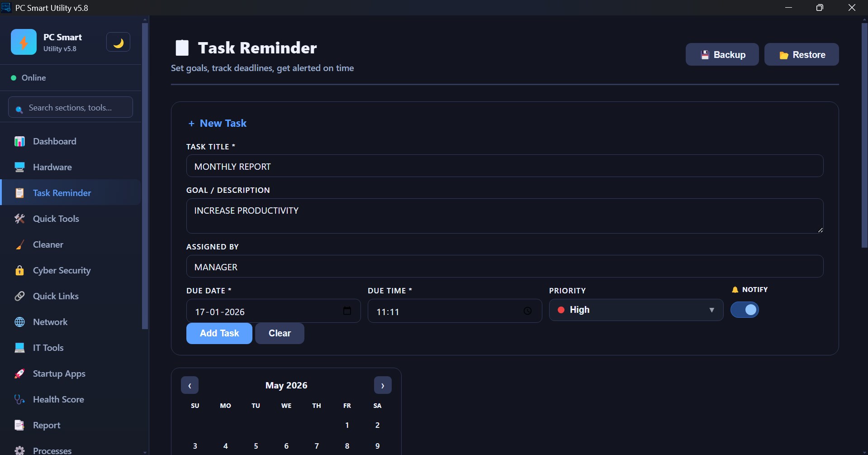Screen dimensions: 868x455
Task: Go to next month in calendar
Action: (x=383, y=385)
